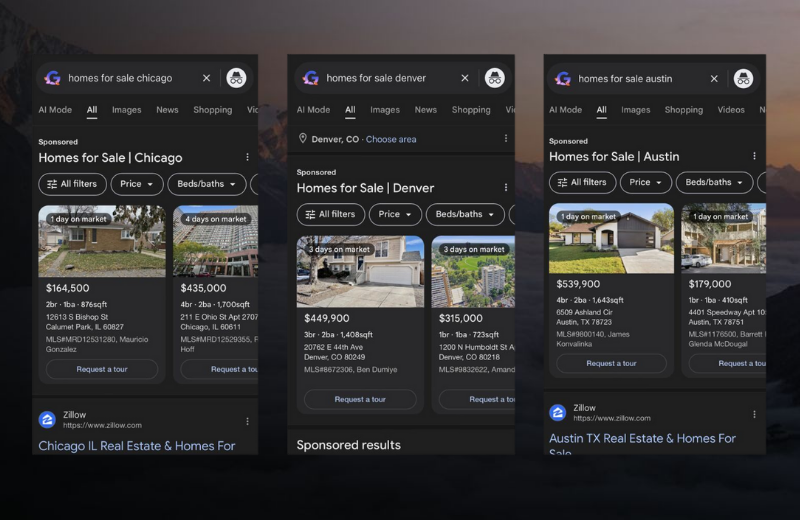This screenshot has width=800, height=520.
Task: Open the $539,900 Ashland Cir home photo
Action: (611, 240)
